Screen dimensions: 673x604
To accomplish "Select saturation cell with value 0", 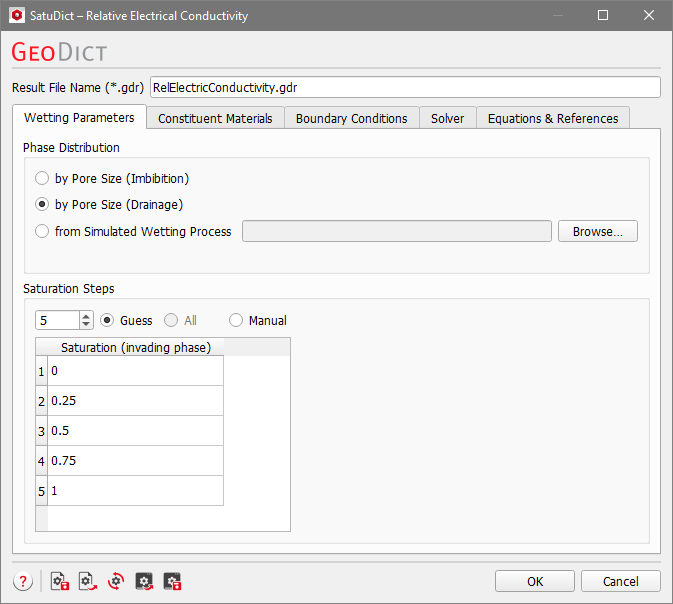I will [x=135, y=370].
